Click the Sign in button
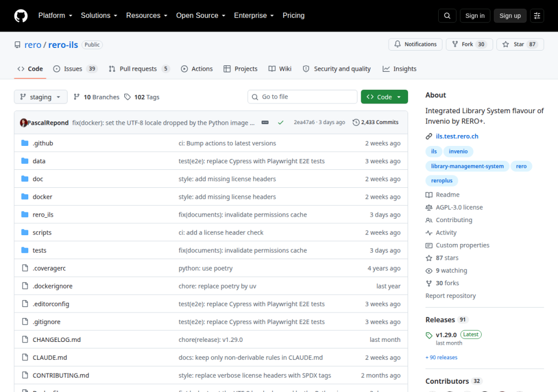Image resolution: width=558 pixels, height=392 pixels. pyautogui.click(x=475, y=16)
